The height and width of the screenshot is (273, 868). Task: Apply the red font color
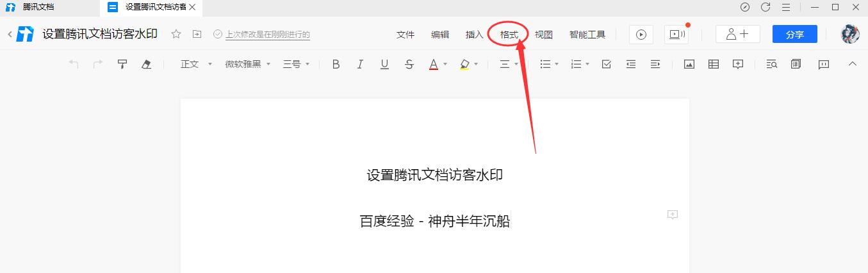pos(434,64)
